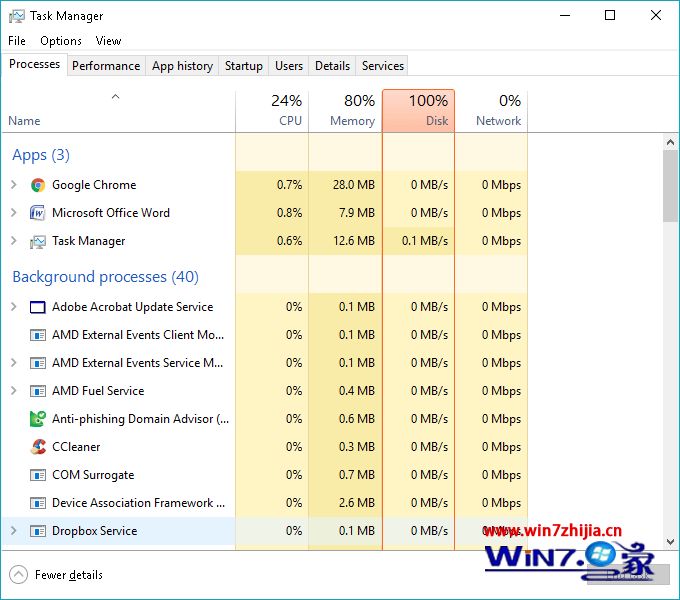
Task: Click the Adobe Acrobat Update Service icon
Action: pos(38,307)
